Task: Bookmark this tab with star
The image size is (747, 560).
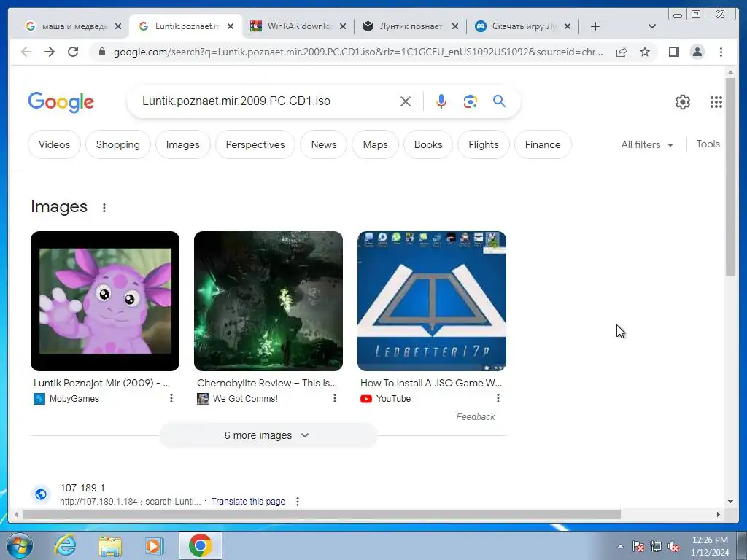Action: 645,52
